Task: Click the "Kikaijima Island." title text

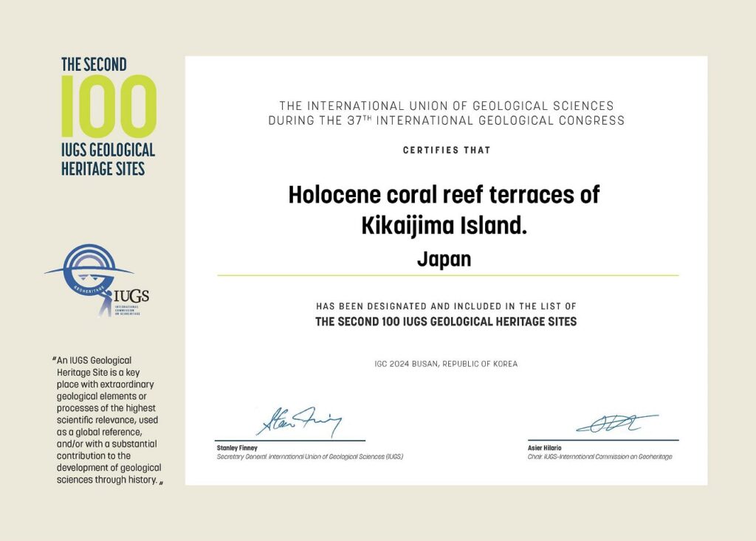Action: click(x=444, y=227)
